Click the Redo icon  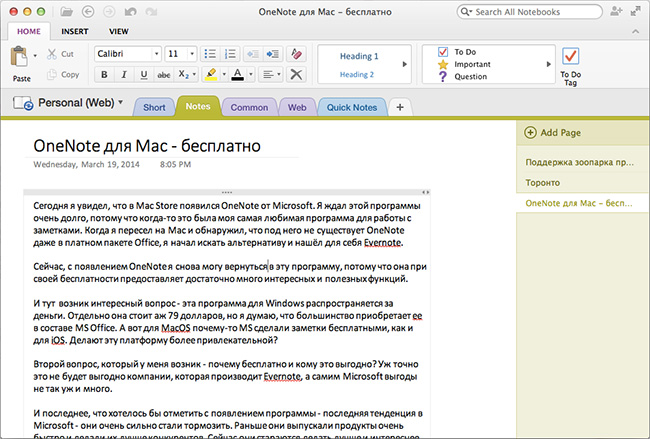151,12
